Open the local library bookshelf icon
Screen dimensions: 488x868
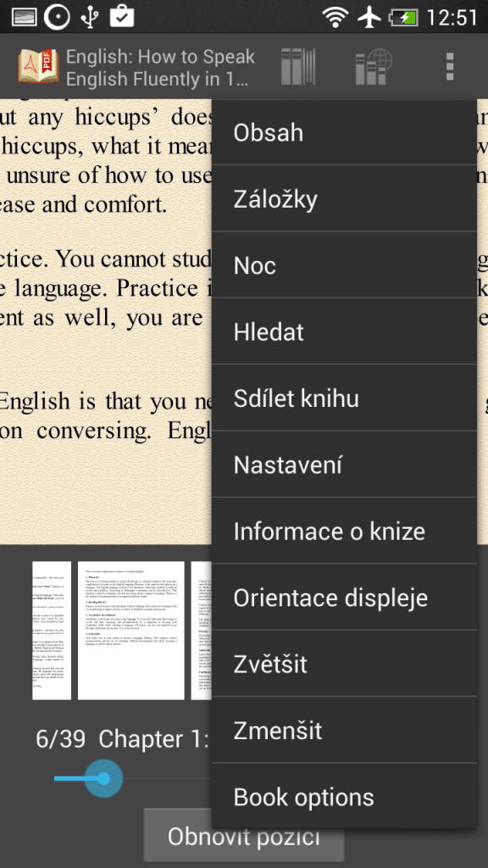pyautogui.click(x=298, y=67)
